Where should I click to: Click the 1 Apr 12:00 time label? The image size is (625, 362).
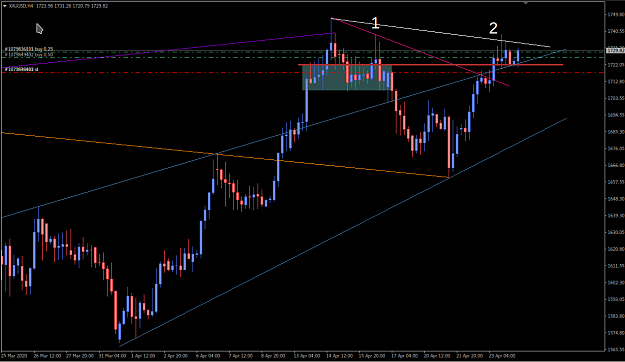click(x=143, y=356)
